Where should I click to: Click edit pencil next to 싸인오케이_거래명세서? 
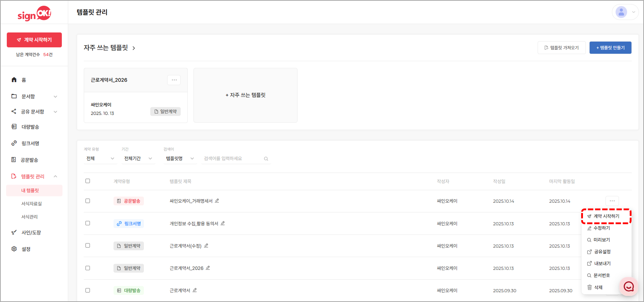click(217, 201)
